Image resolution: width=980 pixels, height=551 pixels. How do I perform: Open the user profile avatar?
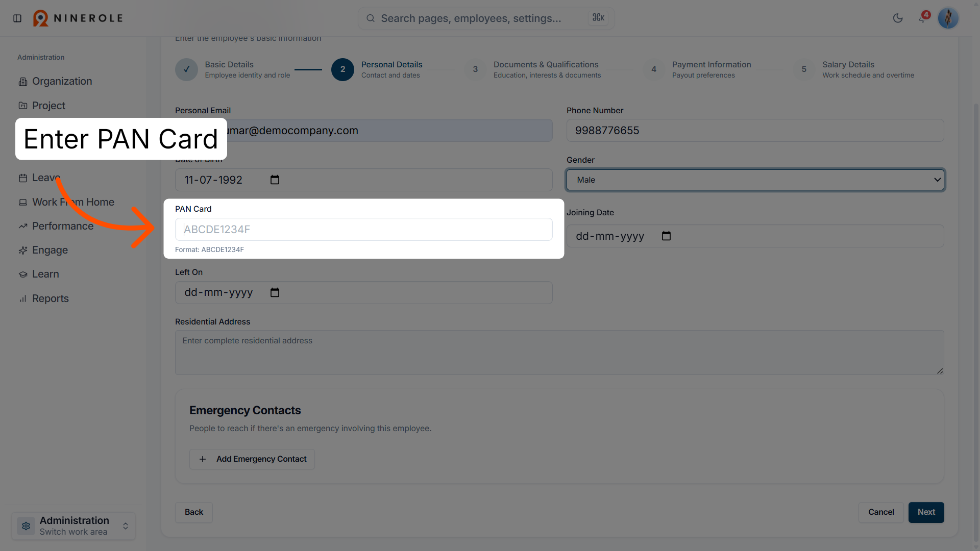(948, 18)
